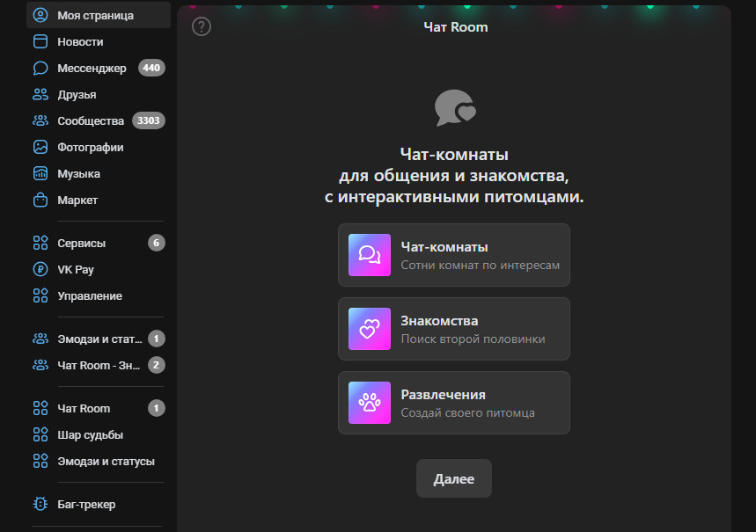Click the Чат Room app grid icon
756x532 pixels.
[x=40, y=408]
